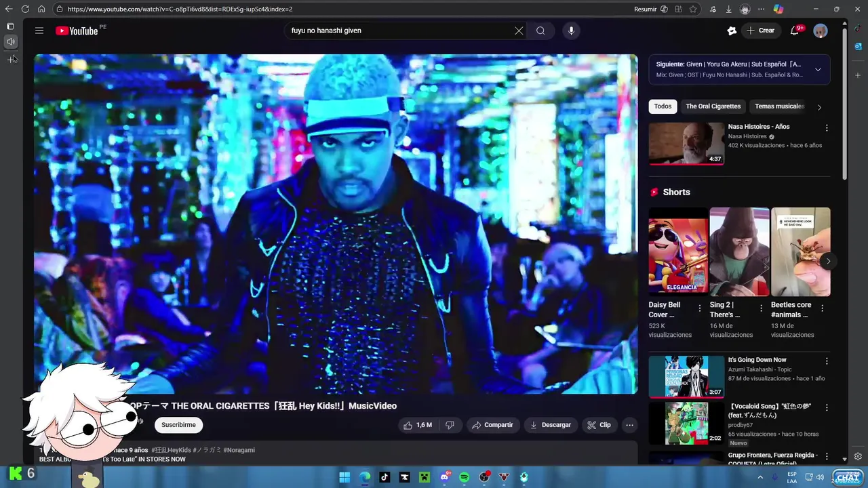
Task: Show more filter chips with right arrow
Action: click(819, 107)
